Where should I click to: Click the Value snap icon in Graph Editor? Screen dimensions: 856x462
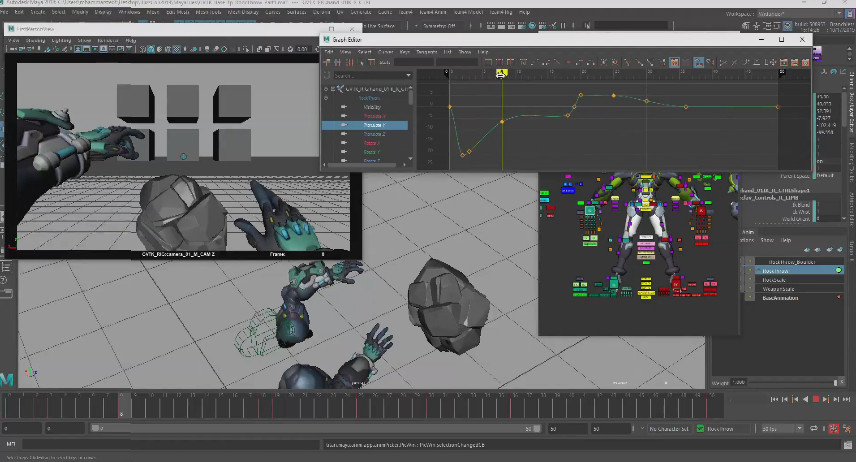710,62
